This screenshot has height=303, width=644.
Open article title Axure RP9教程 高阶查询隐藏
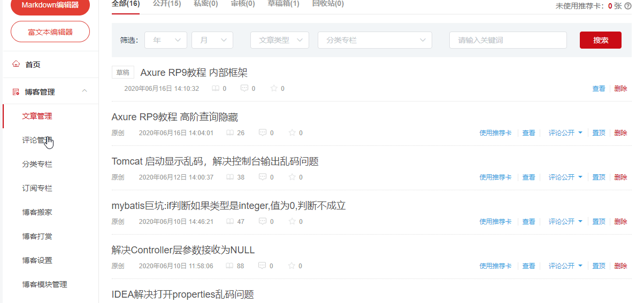pyautogui.click(x=175, y=117)
